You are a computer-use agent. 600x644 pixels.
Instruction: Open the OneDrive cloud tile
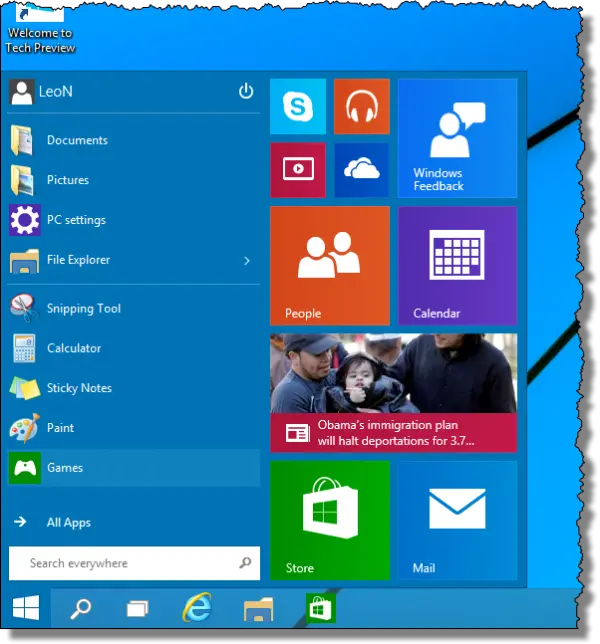pos(361,170)
